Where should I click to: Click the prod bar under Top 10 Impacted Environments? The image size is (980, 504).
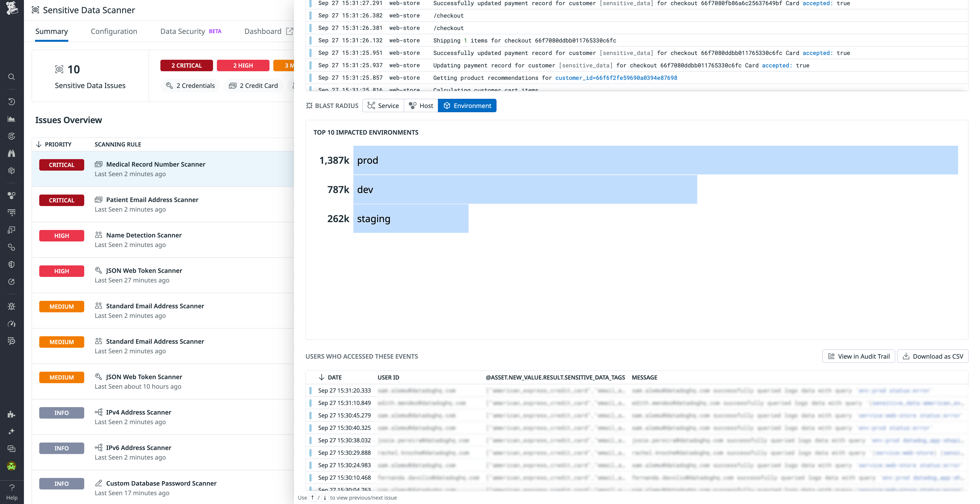coord(647,160)
